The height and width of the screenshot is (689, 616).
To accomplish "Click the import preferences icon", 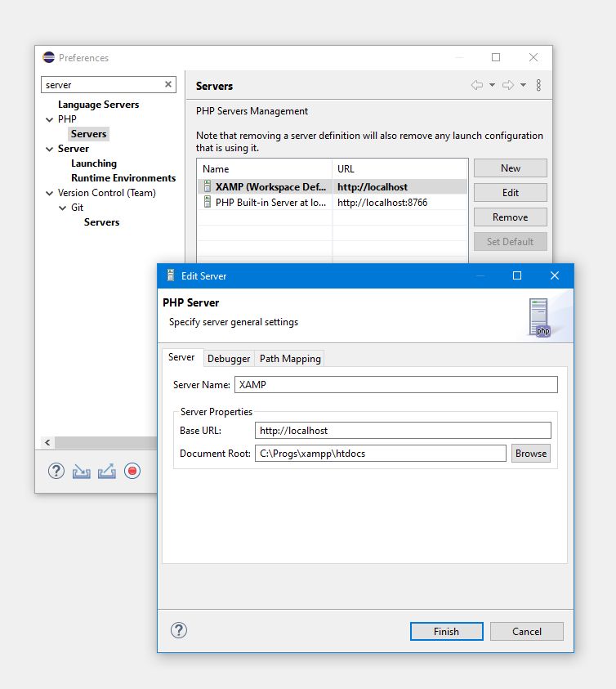I will tap(81, 472).
